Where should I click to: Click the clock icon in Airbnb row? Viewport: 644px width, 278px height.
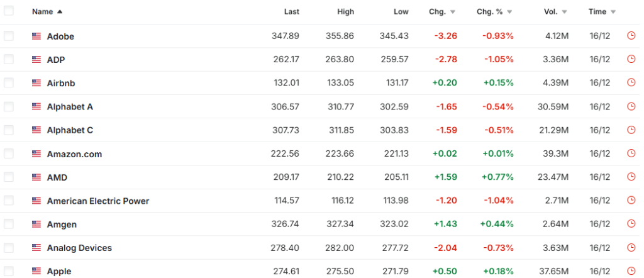pyautogui.click(x=631, y=83)
